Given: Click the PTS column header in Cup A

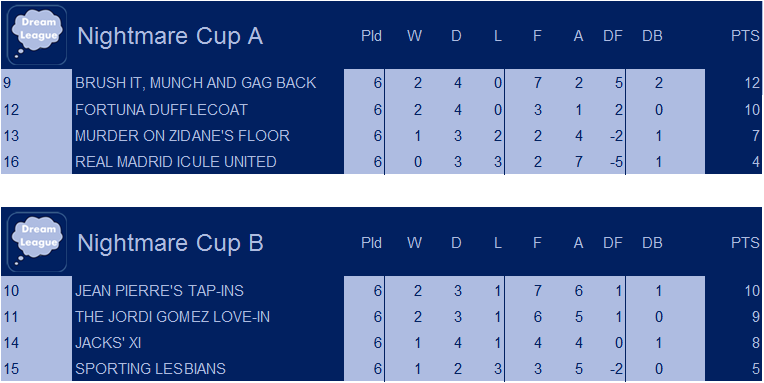Looking at the screenshot, I should click(745, 37).
